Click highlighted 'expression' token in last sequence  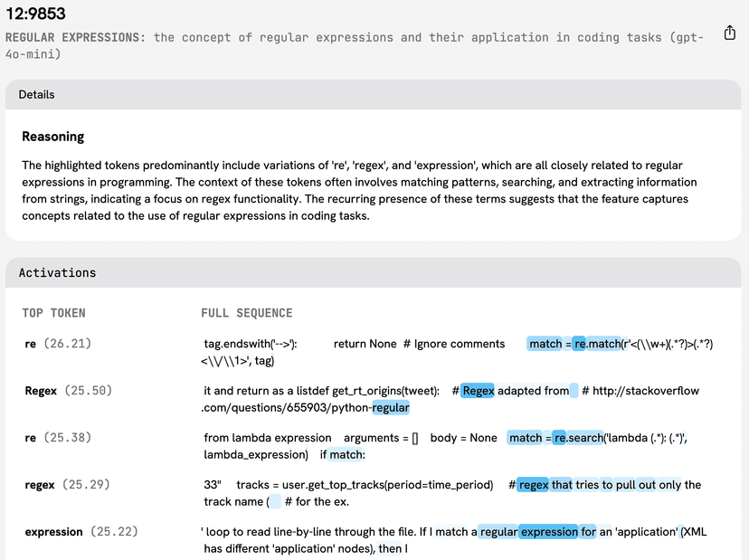[548, 532]
